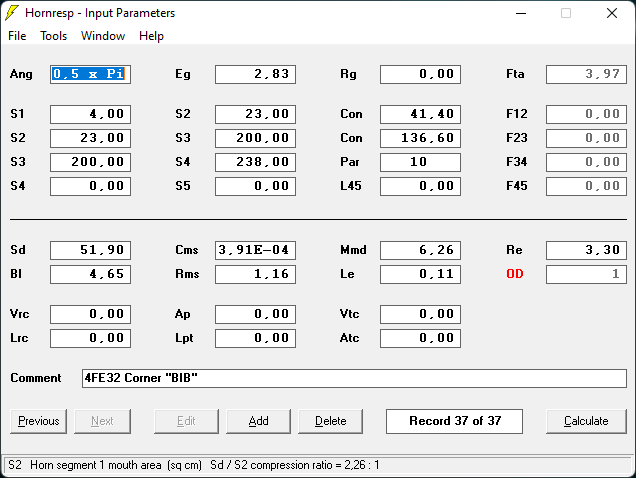The image size is (636, 478).
Task: Click the S4 field showing 0,00
Action: click(90, 186)
